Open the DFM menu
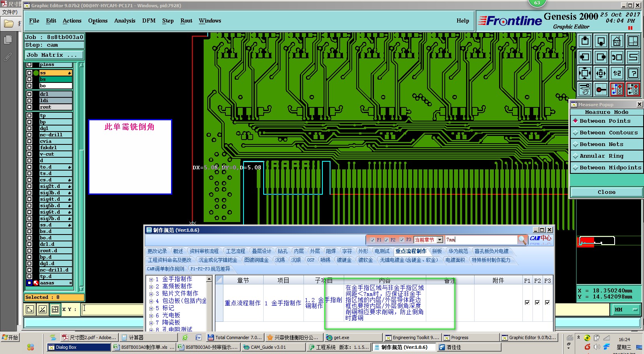 coord(149,21)
